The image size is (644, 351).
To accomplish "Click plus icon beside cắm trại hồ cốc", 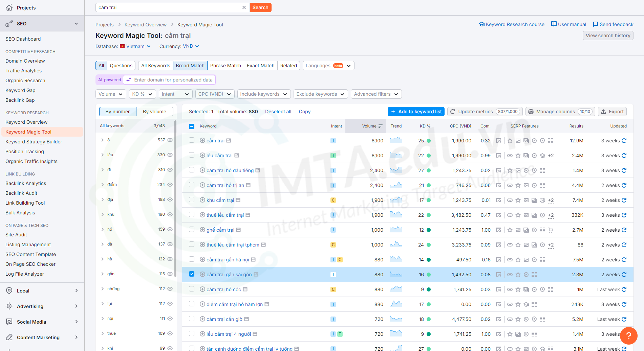I will 202,289.
